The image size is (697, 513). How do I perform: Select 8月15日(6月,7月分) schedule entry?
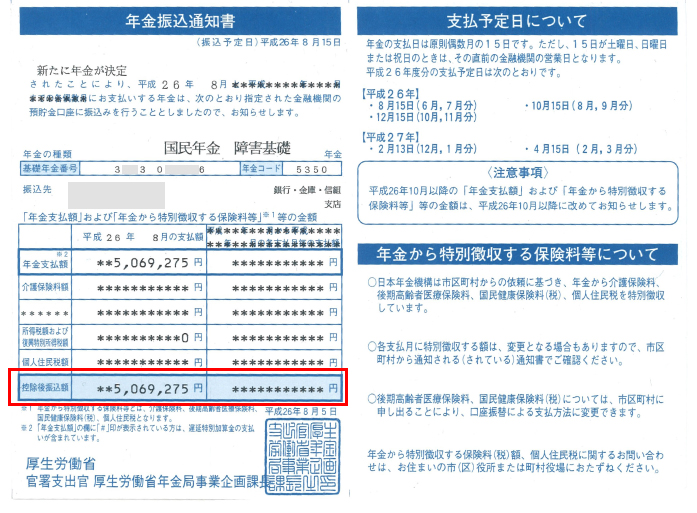click(423, 106)
